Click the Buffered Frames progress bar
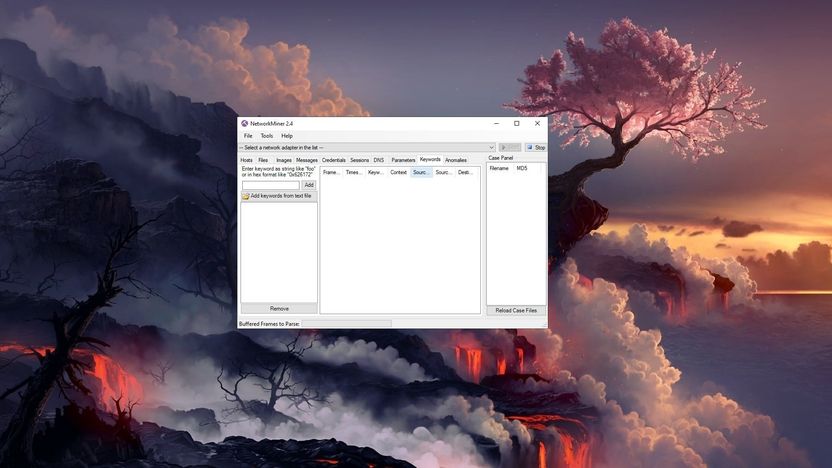 click(x=346, y=323)
